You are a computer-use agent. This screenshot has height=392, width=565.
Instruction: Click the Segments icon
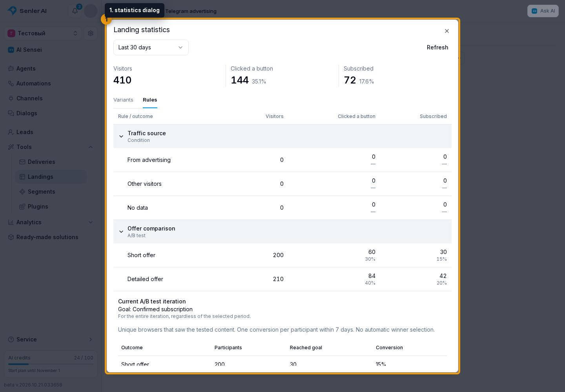[22, 192]
